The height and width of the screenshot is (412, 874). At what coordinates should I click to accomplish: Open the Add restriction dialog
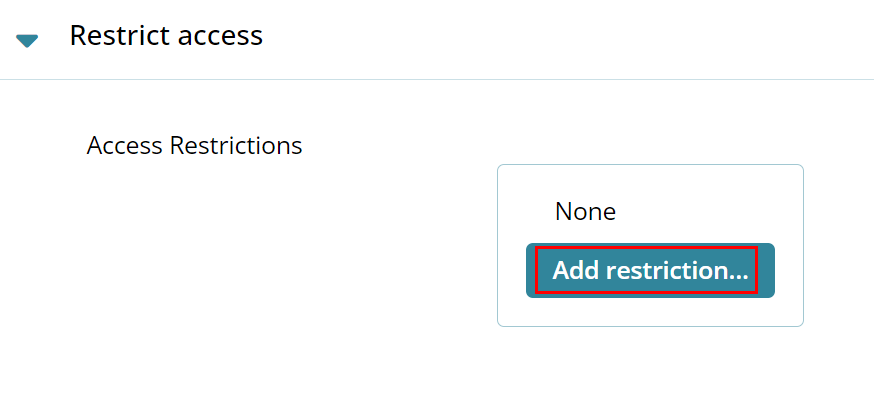pos(650,270)
